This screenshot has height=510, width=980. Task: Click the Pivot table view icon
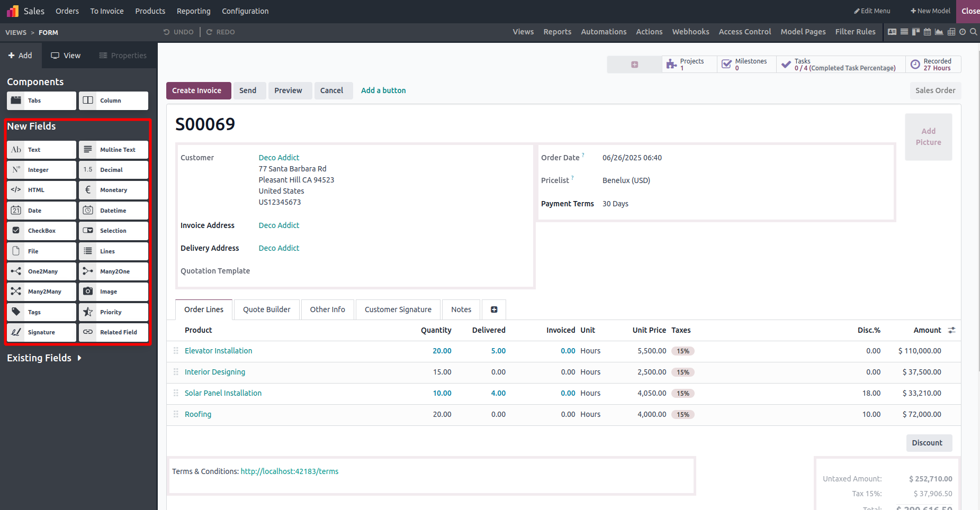coord(951,32)
